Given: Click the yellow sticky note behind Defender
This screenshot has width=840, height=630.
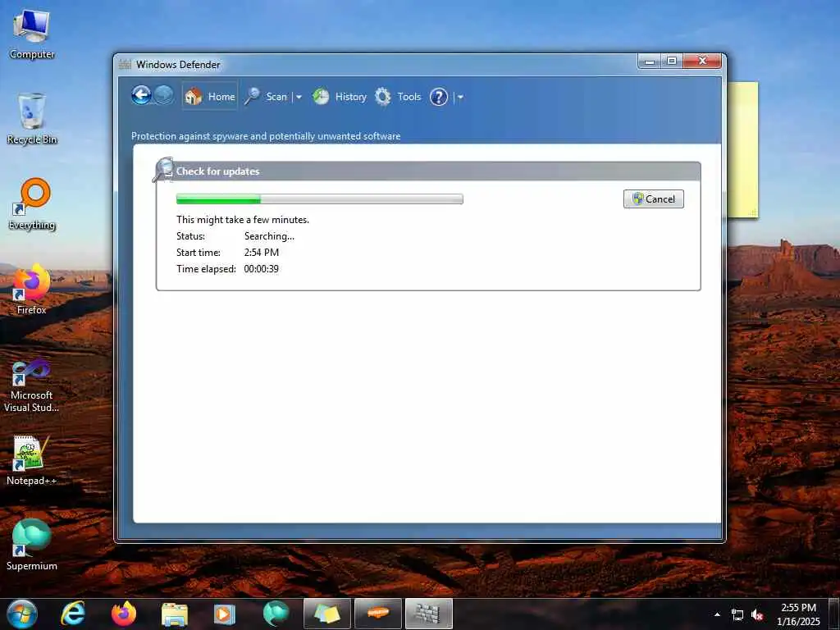Looking at the screenshot, I should (x=742, y=149).
